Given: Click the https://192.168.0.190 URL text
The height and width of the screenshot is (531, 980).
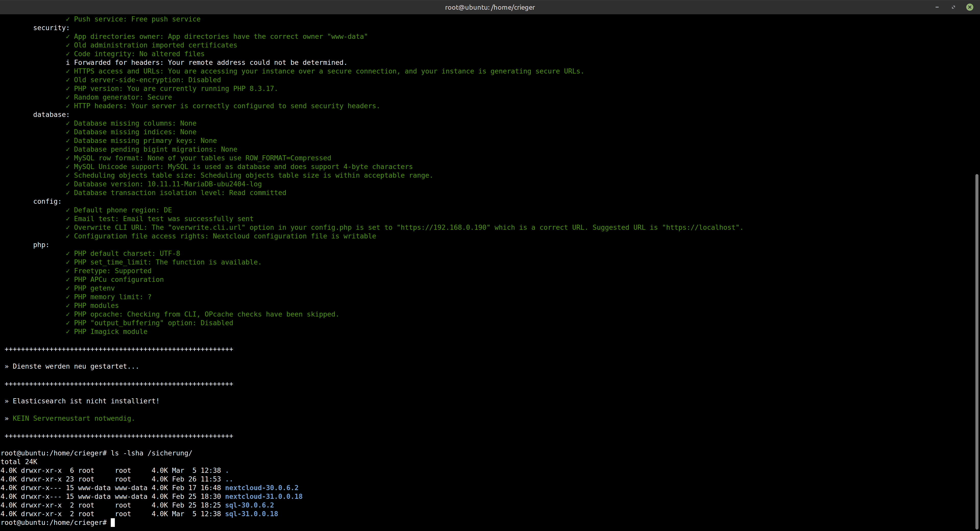Looking at the screenshot, I should coord(444,228).
